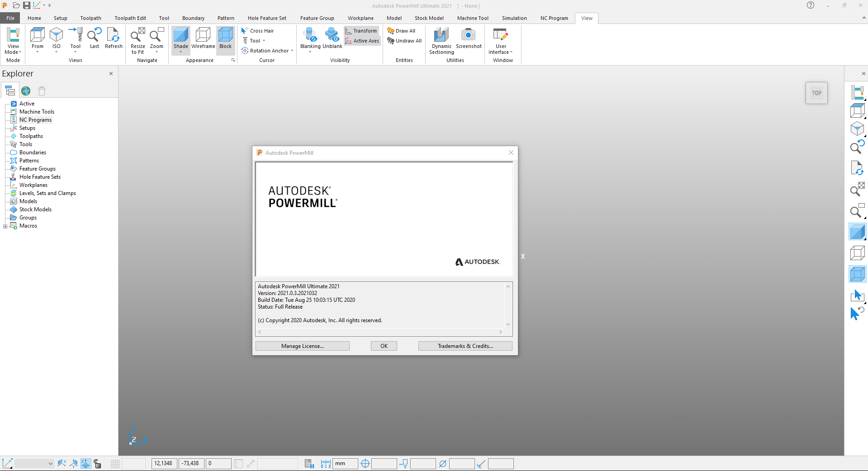The width and height of the screenshot is (868, 471).
Task: Click the X coordinate field showing 12,1348
Action: pos(164,464)
